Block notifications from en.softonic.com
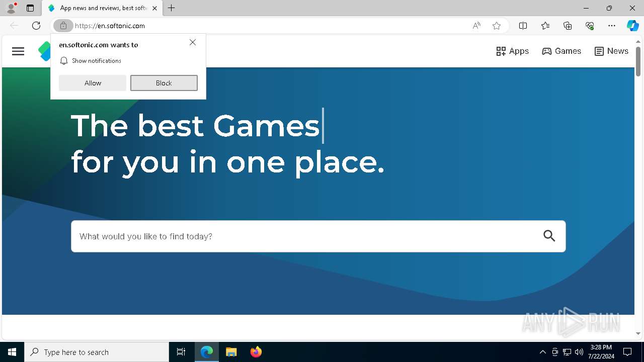The height and width of the screenshot is (362, 644). click(164, 83)
